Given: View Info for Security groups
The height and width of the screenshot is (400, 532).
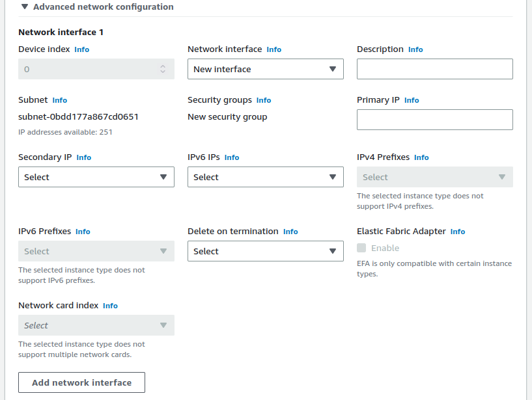Looking at the screenshot, I should (263, 100).
